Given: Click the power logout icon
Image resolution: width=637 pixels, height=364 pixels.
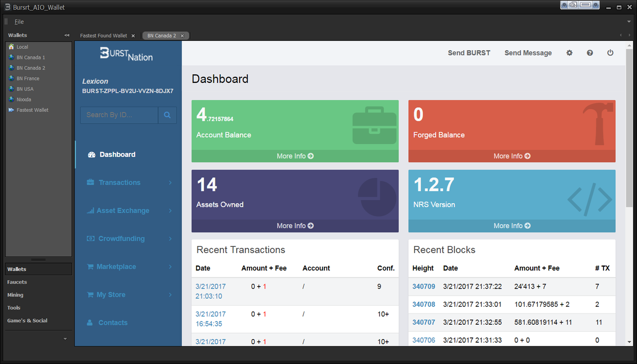Looking at the screenshot, I should 610,53.
